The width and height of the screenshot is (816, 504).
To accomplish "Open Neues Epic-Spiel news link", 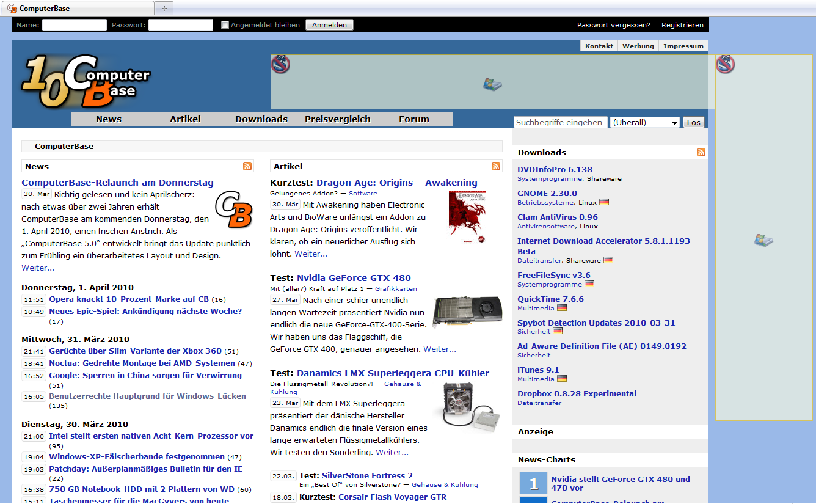I will click(x=145, y=312).
